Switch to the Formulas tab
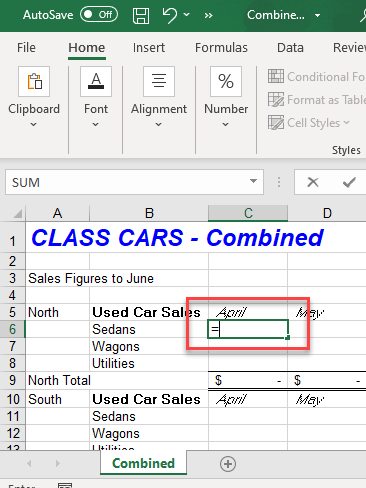This screenshot has height=488, width=366. [x=221, y=48]
